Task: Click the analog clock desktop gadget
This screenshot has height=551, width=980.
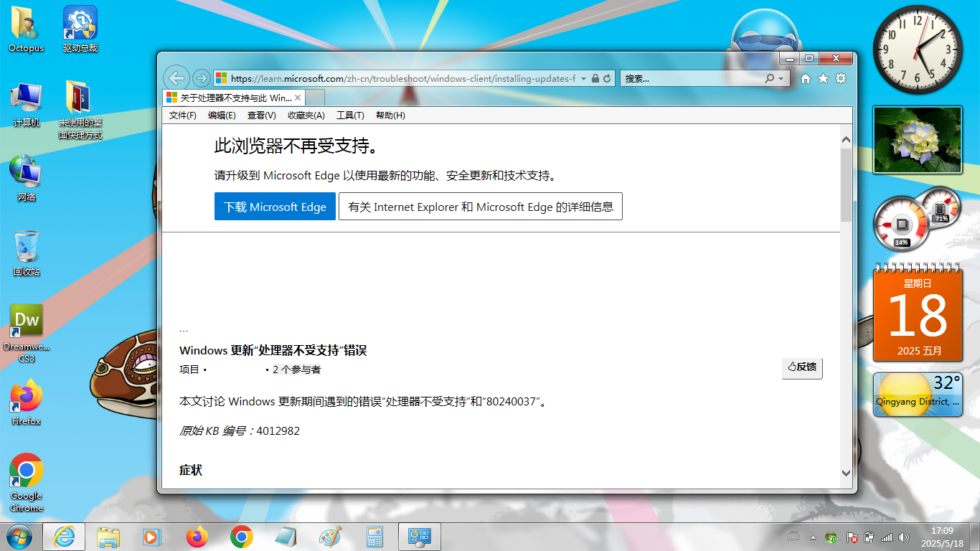Action: [918, 50]
